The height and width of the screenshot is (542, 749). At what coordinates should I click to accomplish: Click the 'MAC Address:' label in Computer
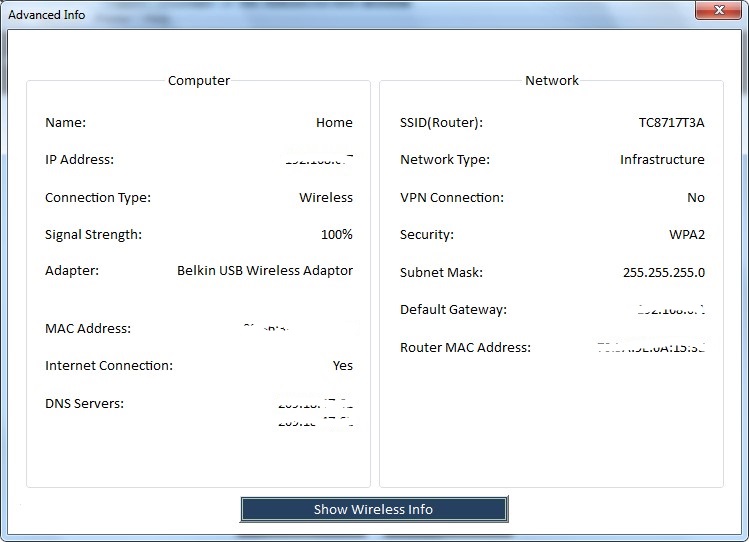coord(88,329)
